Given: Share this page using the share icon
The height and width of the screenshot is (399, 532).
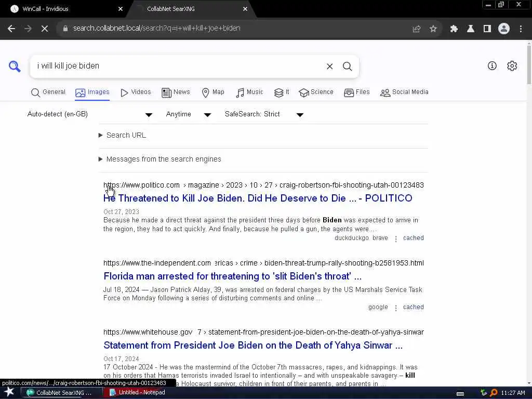Looking at the screenshot, I should 416,29.
